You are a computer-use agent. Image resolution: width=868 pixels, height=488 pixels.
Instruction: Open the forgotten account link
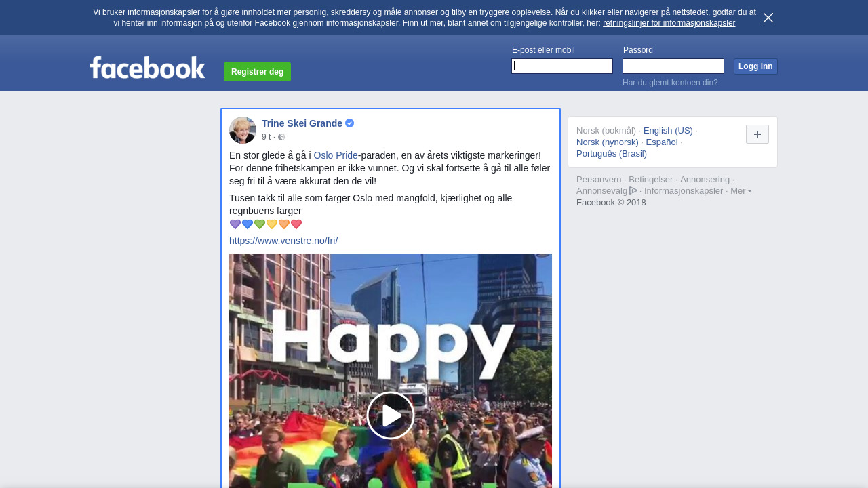click(670, 83)
